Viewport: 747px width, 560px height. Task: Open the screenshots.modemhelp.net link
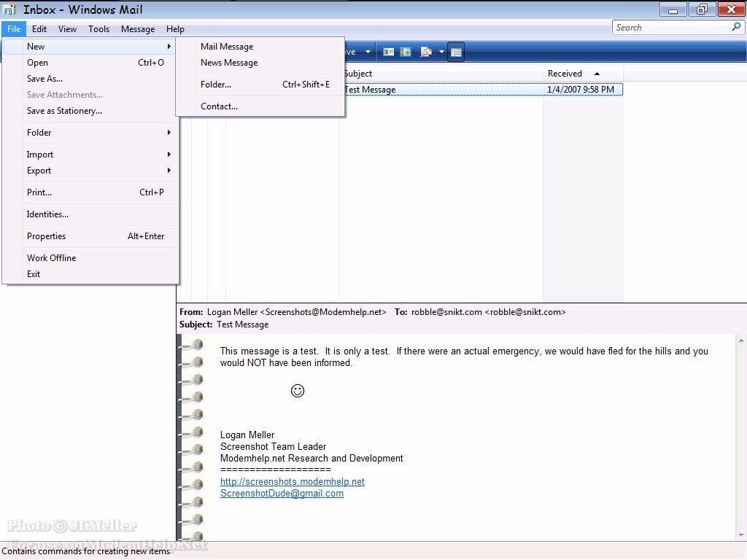(292, 481)
